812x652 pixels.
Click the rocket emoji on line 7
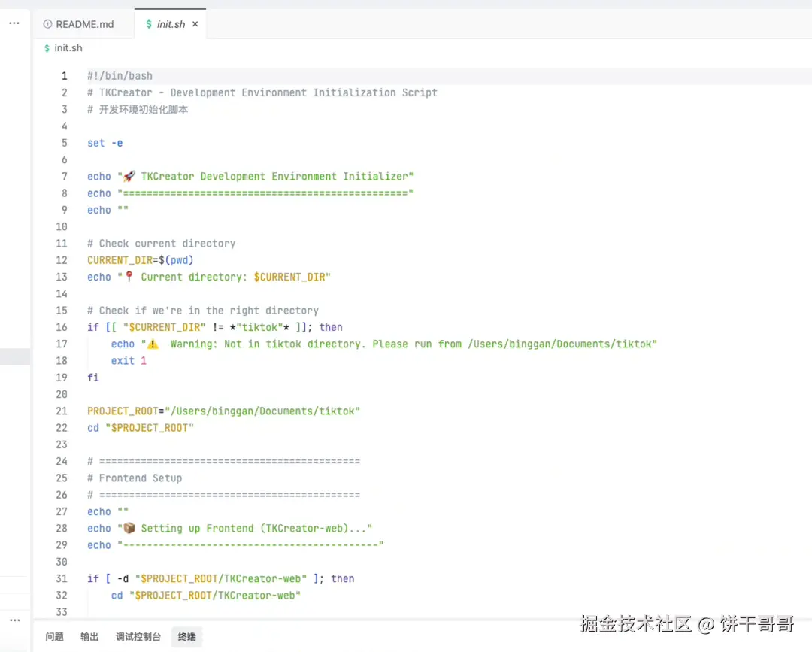[x=129, y=176]
